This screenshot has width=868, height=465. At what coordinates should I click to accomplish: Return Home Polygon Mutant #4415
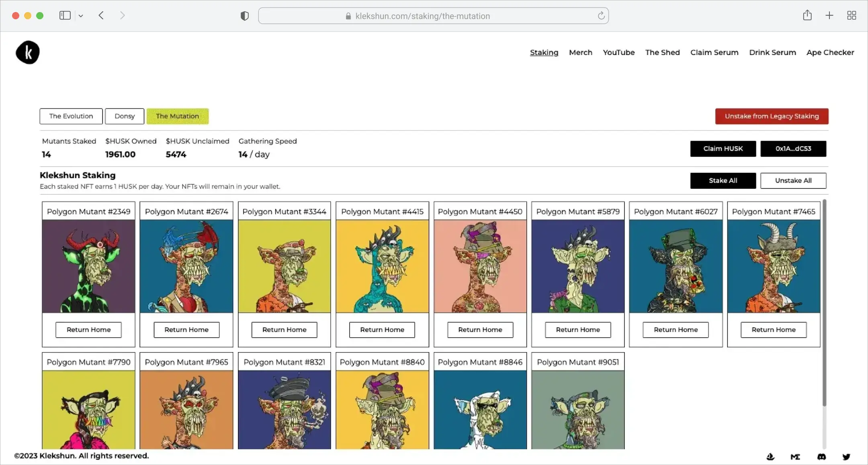382,330
